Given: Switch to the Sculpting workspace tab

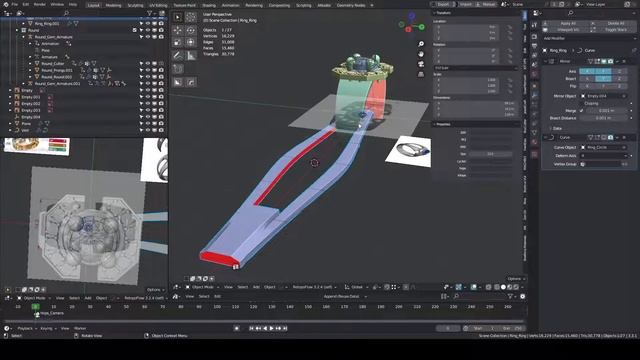Looking at the screenshot, I should tap(135, 5).
